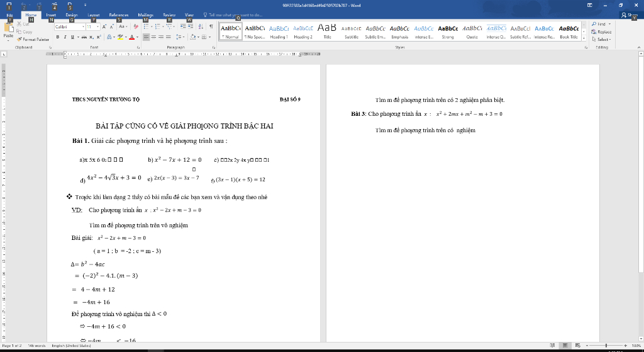The height and width of the screenshot is (352, 644).
Task: Apply the Strong style
Action: 448,31
